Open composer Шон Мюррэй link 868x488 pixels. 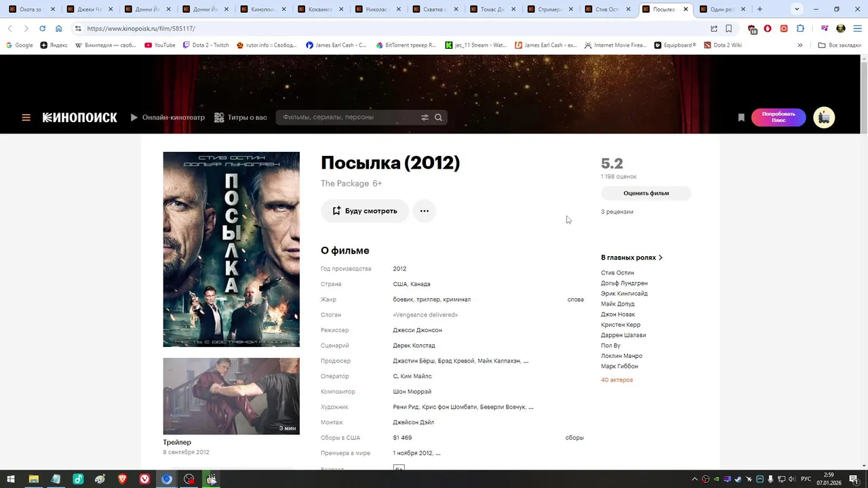412,392
